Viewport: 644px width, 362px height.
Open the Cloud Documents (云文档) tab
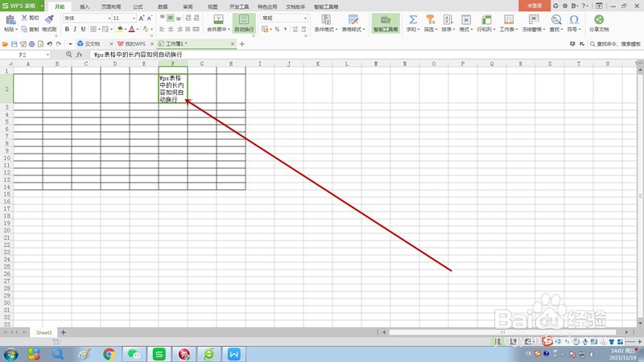pyautogui.click(x=93, y=44)
